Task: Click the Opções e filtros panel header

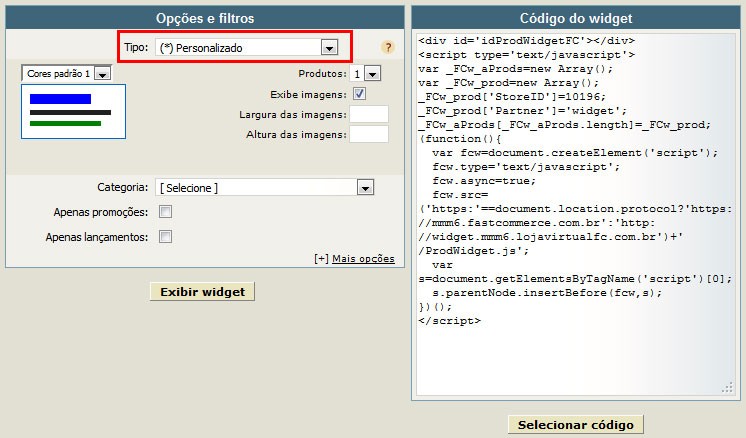Action: pos(205,18)
